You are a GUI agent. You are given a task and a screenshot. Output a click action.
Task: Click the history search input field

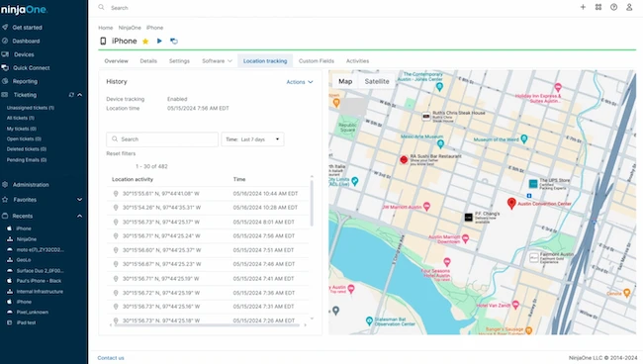(162, 139)
